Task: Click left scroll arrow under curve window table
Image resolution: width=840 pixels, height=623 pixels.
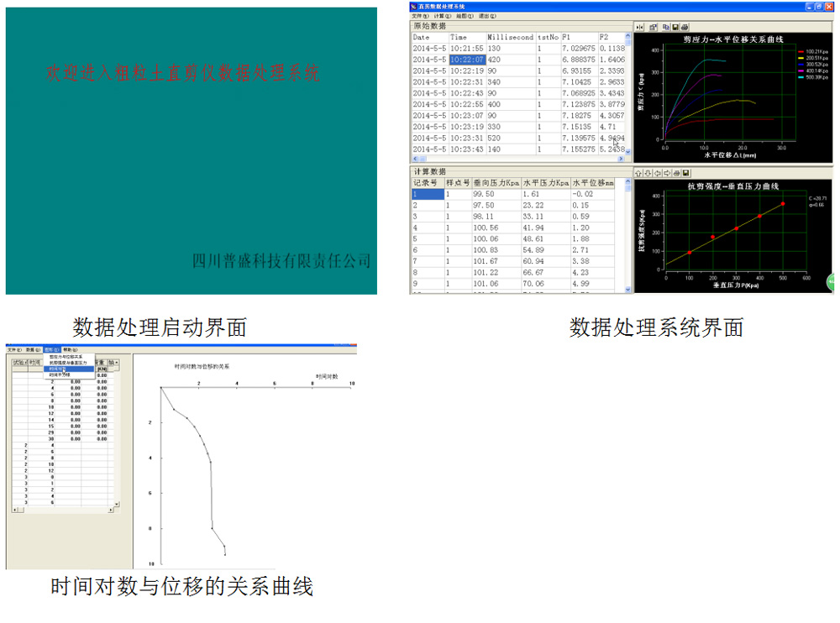Action: click(15, 510)
